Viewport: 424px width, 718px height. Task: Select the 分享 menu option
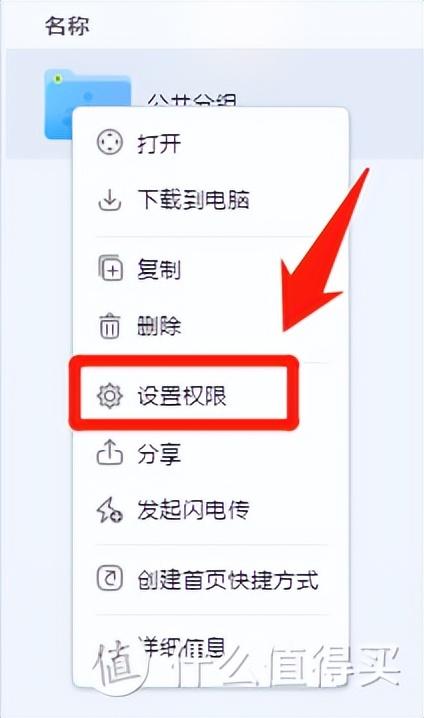[x=159, y=453]
